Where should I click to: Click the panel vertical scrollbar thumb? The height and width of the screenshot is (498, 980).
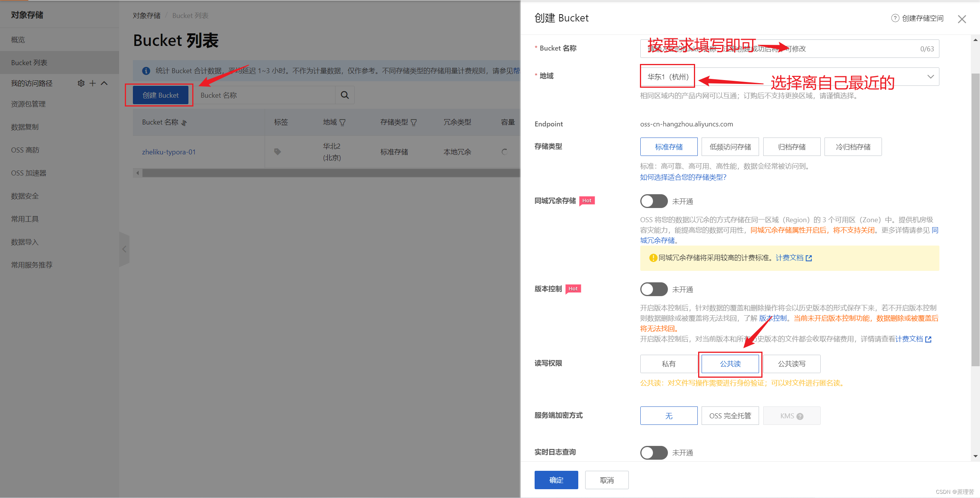point(975,220)
